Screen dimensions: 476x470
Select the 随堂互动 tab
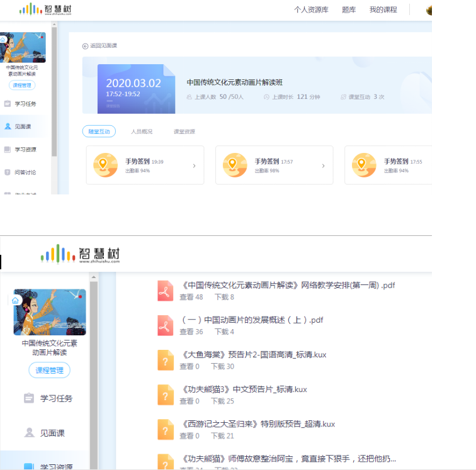tap(99, 131)
